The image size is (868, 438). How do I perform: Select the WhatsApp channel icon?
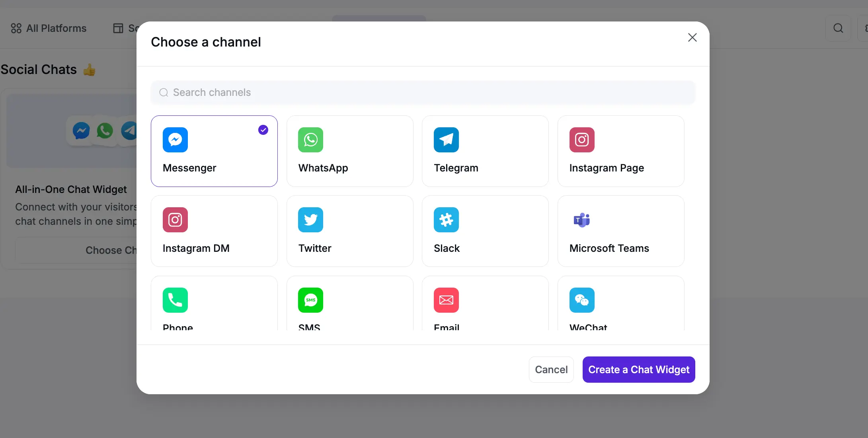pos(310,140)
